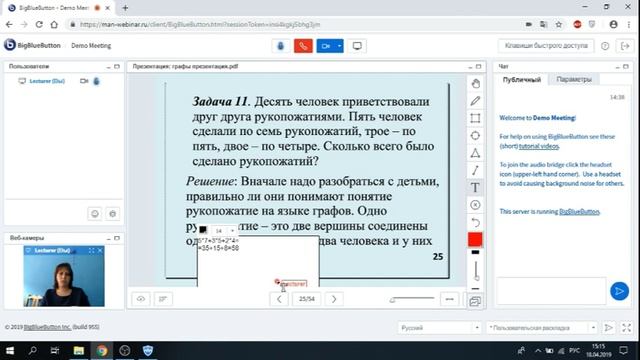Open the help icon in header

[605, 46]
